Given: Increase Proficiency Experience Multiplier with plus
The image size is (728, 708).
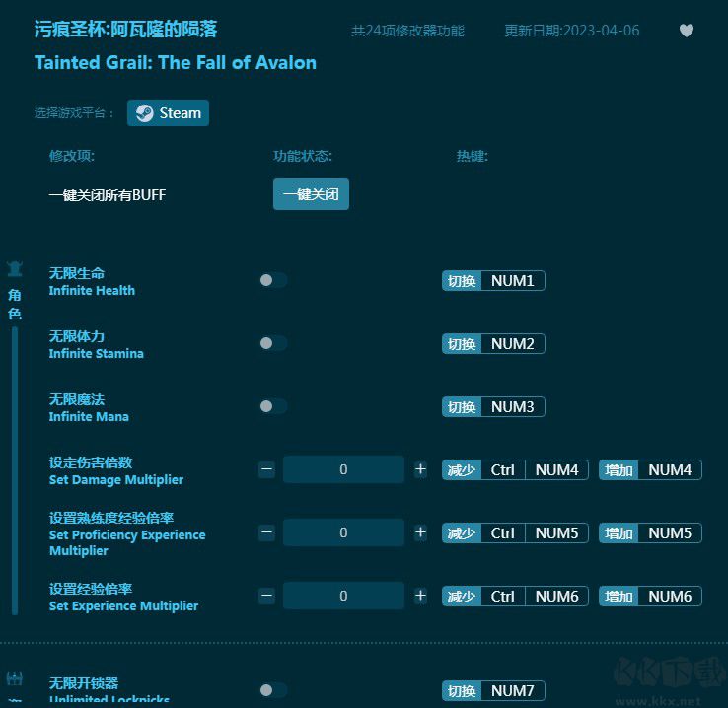Looking at the screenshot, I should coord(420,532).
